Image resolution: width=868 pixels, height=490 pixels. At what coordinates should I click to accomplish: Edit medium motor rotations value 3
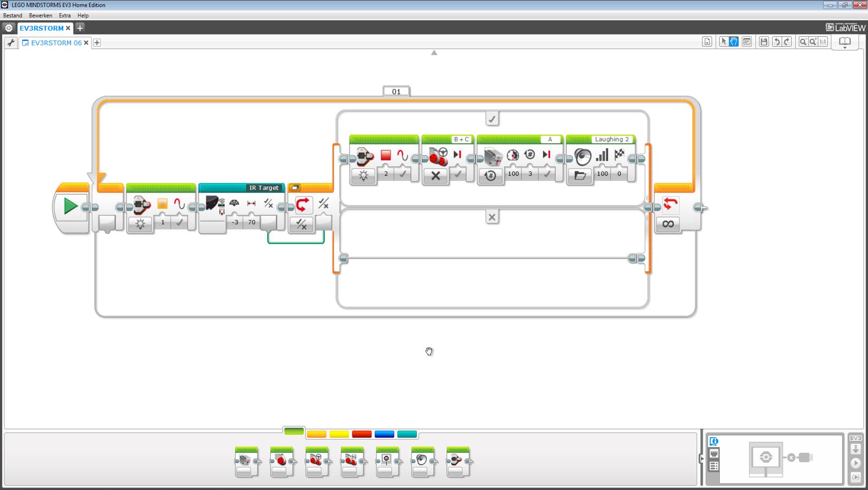[530, 174]
